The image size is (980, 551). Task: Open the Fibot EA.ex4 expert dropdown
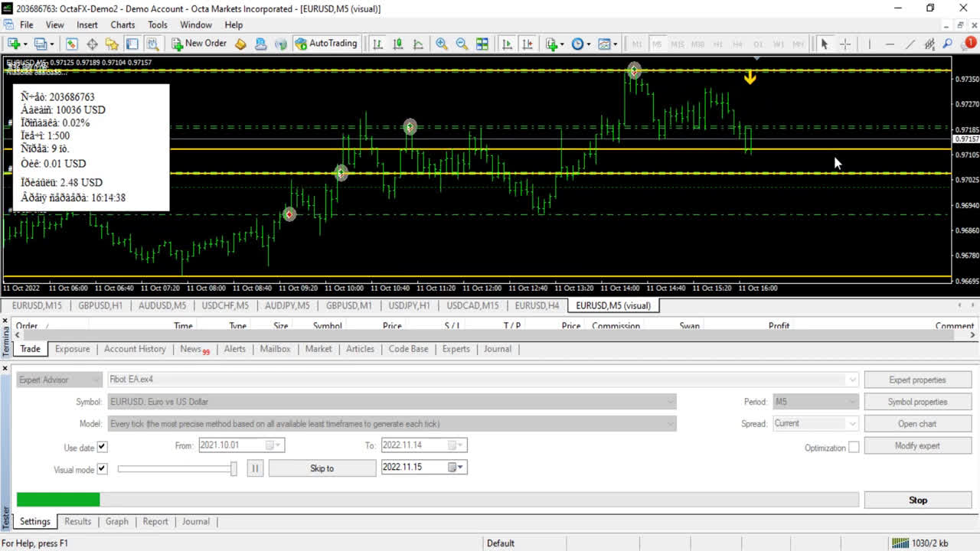[x=482, y=380]
